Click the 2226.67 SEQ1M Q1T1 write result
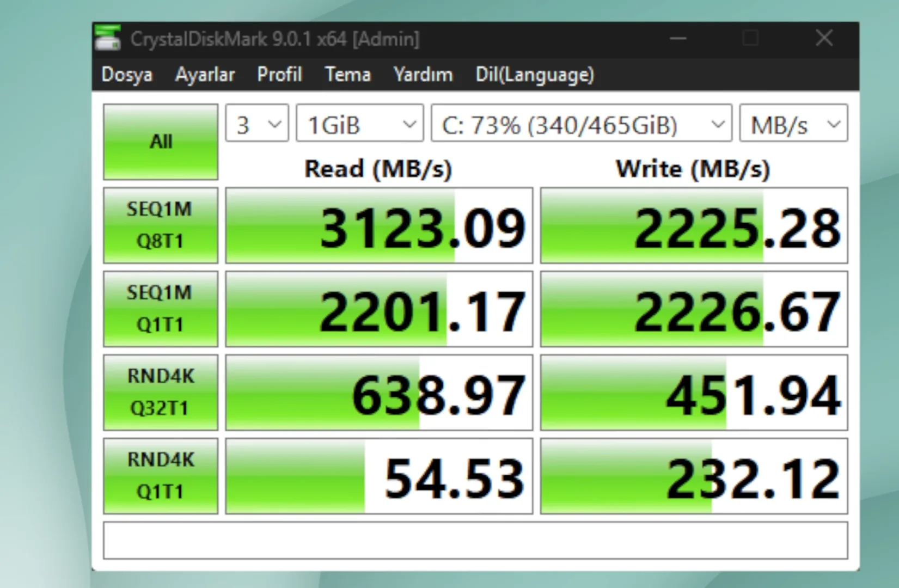 (x=694, y=309)
